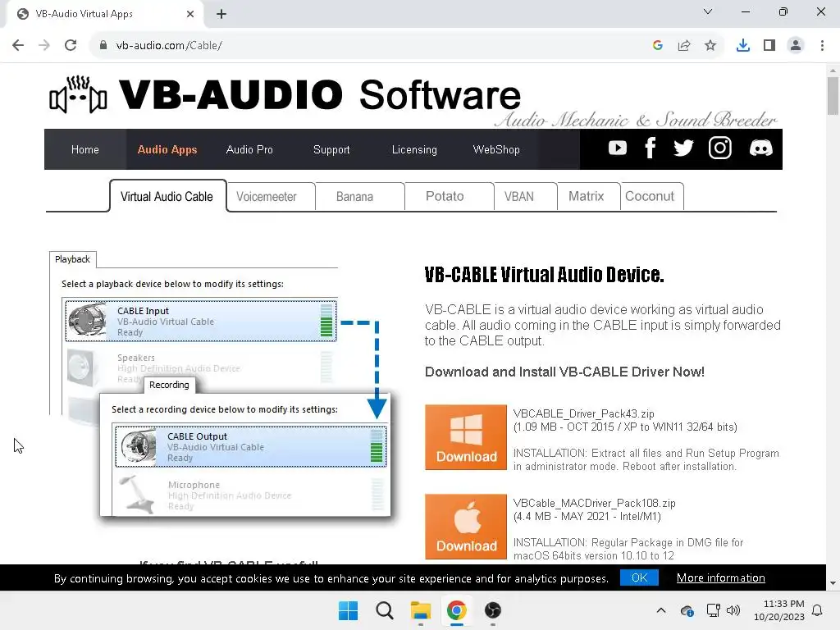Click the VBCABLE_Driver_Pack43.zip filename text
This screenshot has height=630, width=840.
(583, 413)
